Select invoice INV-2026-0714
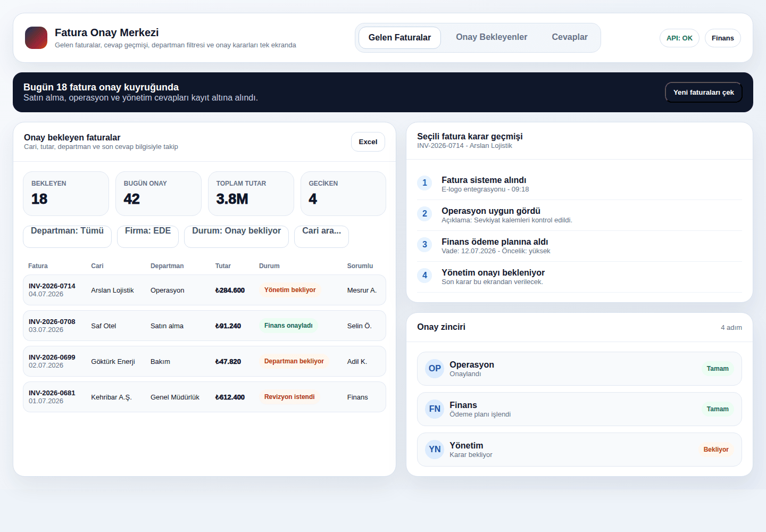This screenshot has width=766, height=532. [204, 290]
